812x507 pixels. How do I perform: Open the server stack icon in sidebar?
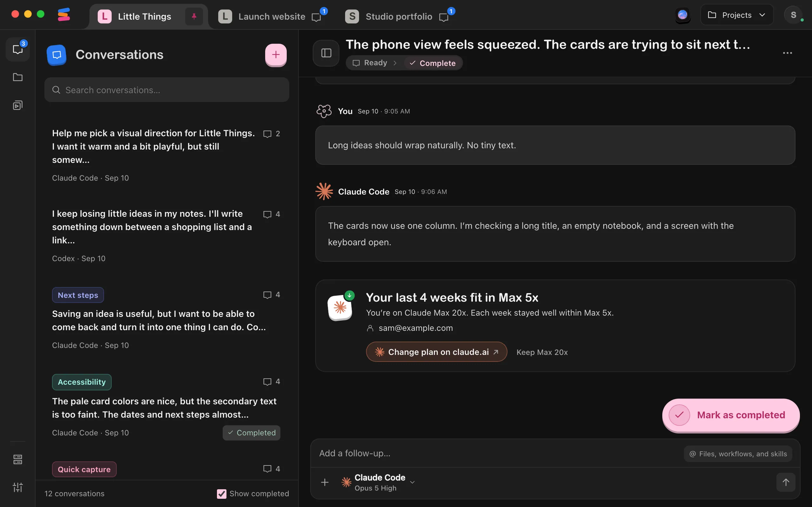18,459
